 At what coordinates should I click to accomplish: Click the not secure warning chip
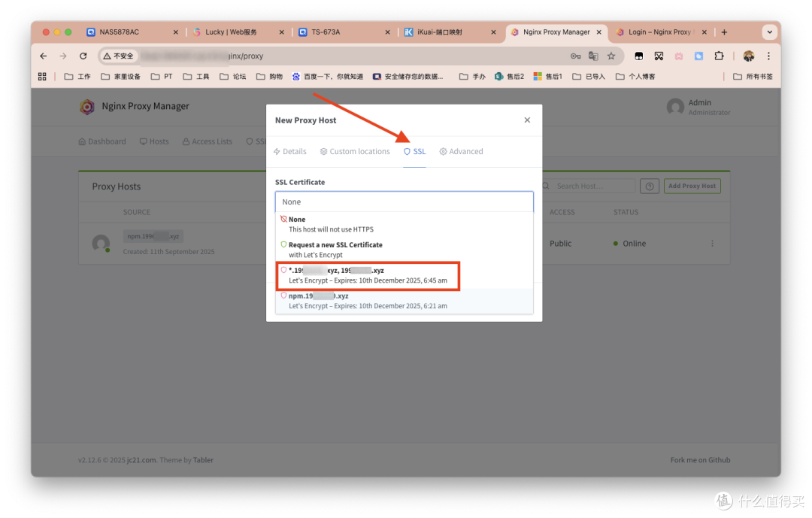pyautogui.click(x=119, y=56)
